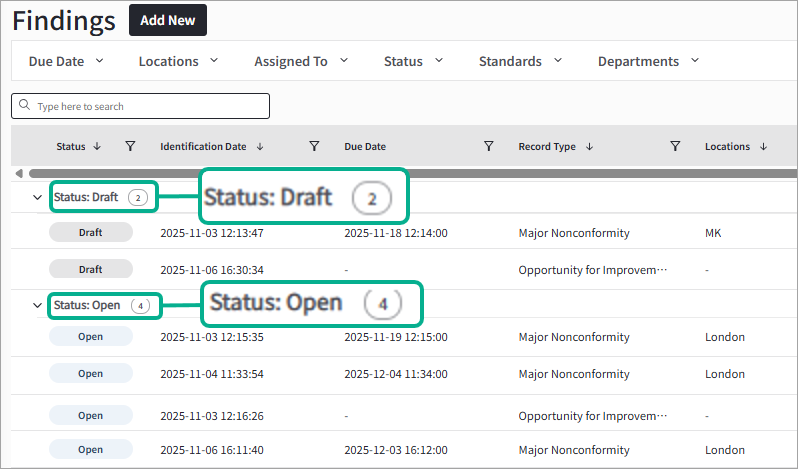Select identification date 2025-11-06 16:11:40
The height and width of the screenshot is (469, 798).
click(x=212, y=450)
